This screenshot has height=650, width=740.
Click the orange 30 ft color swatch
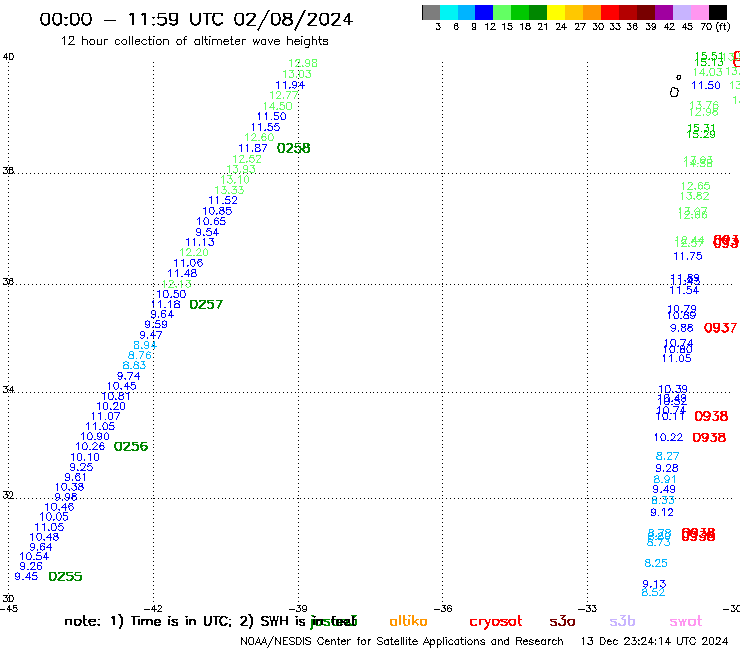[x=592, y=12]
